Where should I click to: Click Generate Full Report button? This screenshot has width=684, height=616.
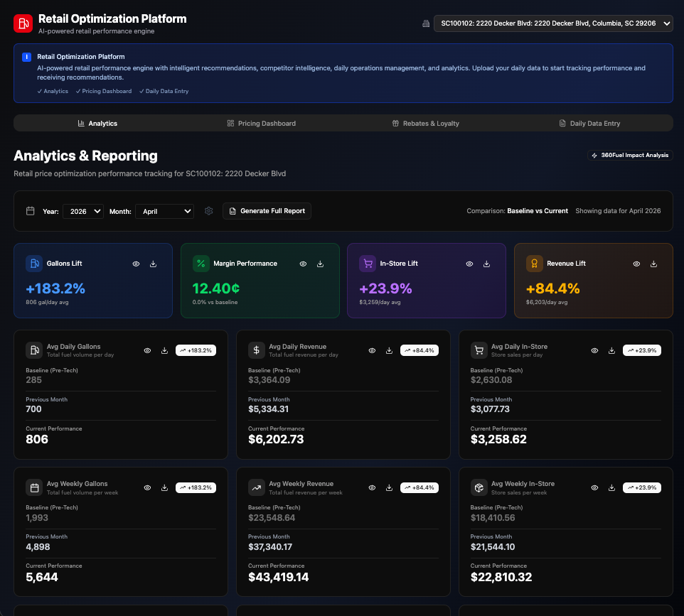pos(267,211)
